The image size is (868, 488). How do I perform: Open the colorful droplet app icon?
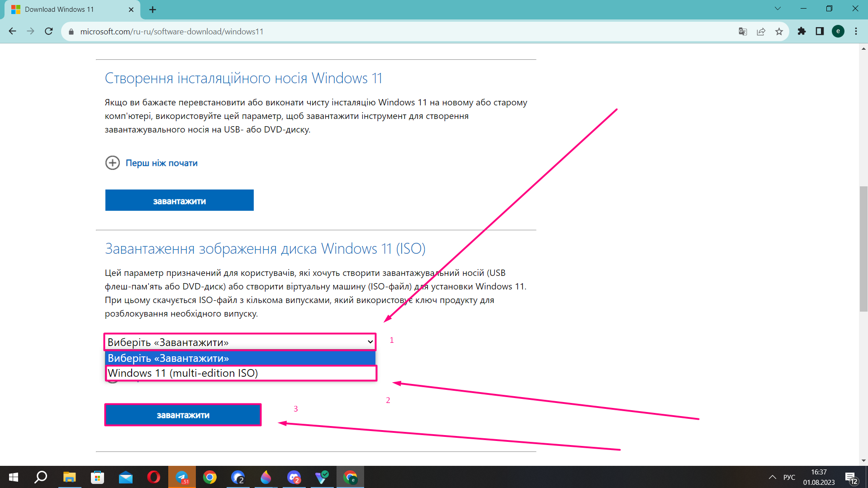pyautogui.click(x=266, y=477)
